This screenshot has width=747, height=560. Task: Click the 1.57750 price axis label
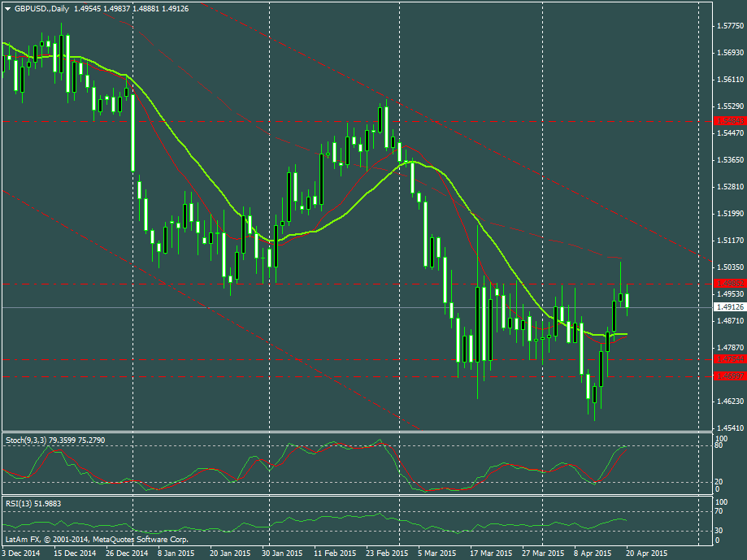coord(728,26)
